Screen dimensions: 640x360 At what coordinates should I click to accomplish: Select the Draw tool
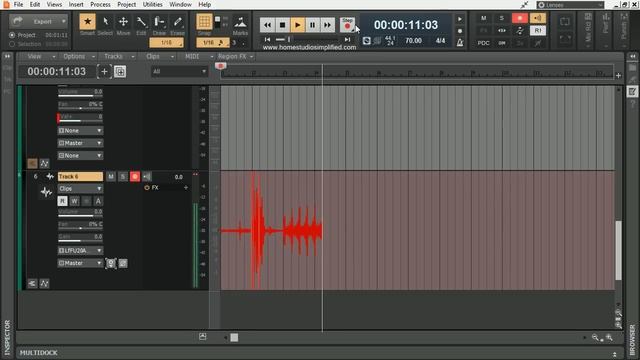tap(159, 22)
